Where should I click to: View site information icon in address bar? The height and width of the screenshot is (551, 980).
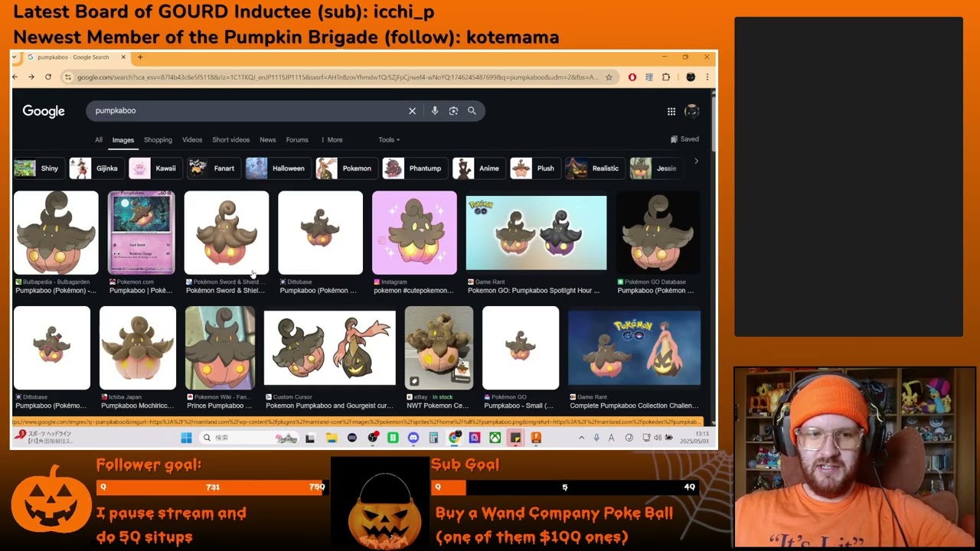68,77
